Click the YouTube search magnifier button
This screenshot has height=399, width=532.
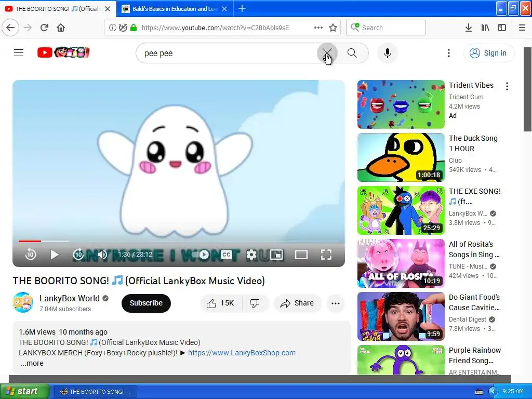[x=352, y=53]
